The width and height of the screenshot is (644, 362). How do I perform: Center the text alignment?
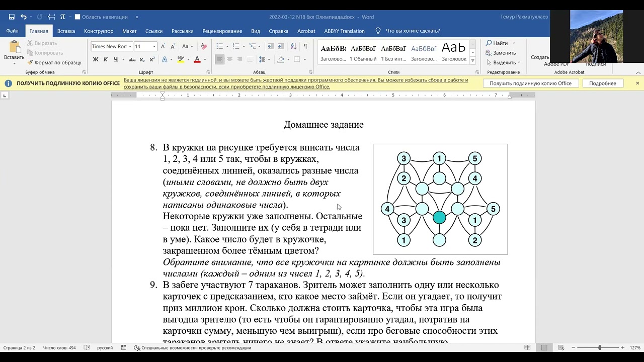click(230, 59)
